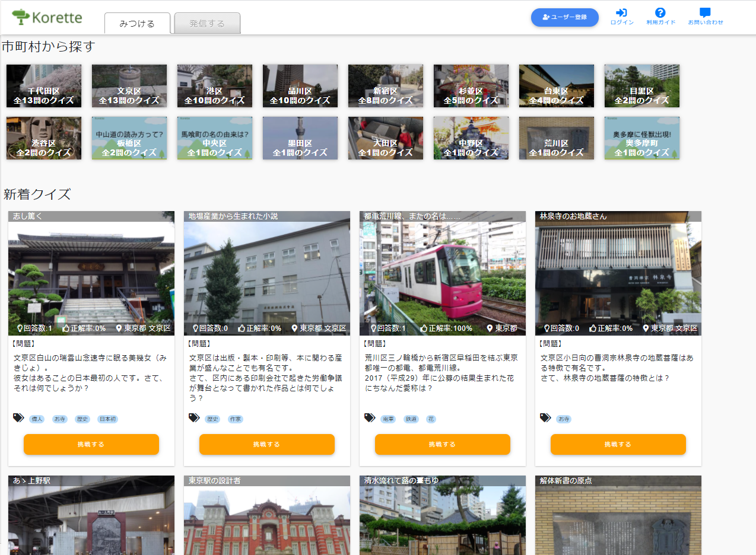Select the 千代田区 area thumbnail
Image resolution: width=756 pixels, height=555 pixels.
coord(44,86)
